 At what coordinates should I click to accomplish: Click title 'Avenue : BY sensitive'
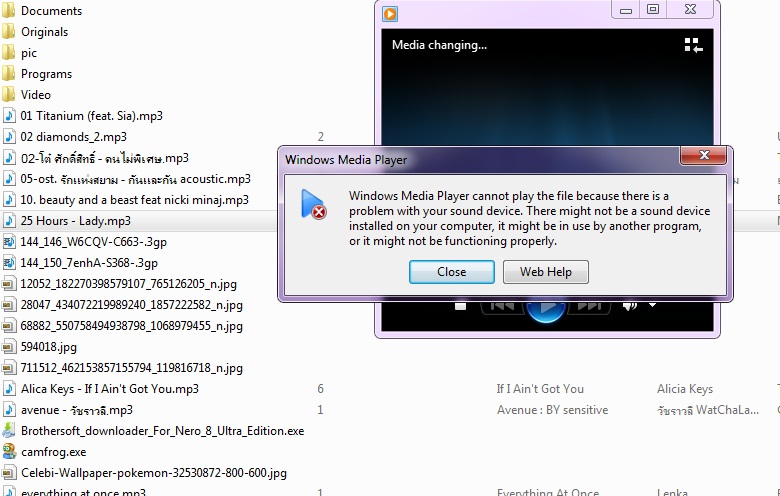coord(552,410)
